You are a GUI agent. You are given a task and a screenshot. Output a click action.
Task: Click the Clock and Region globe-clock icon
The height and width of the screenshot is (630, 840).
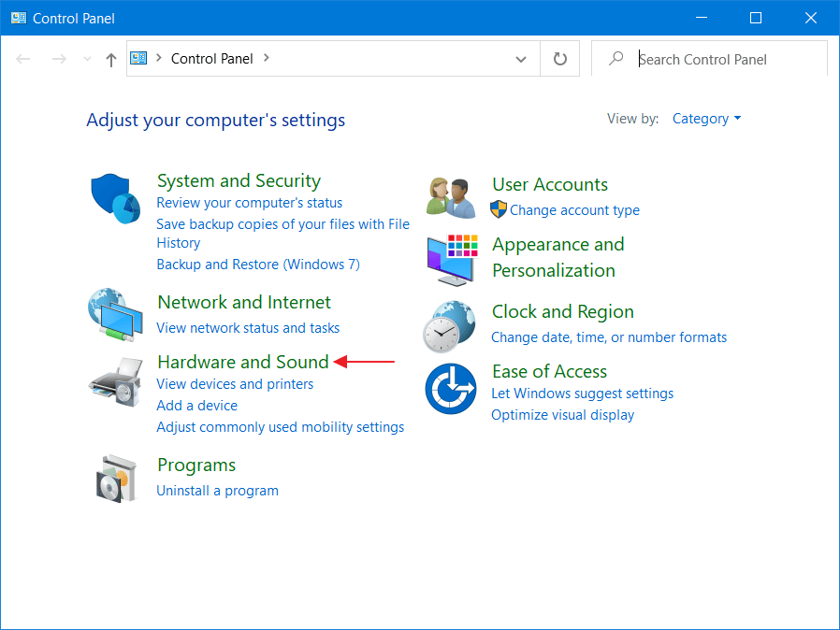[x=449, y=326]
